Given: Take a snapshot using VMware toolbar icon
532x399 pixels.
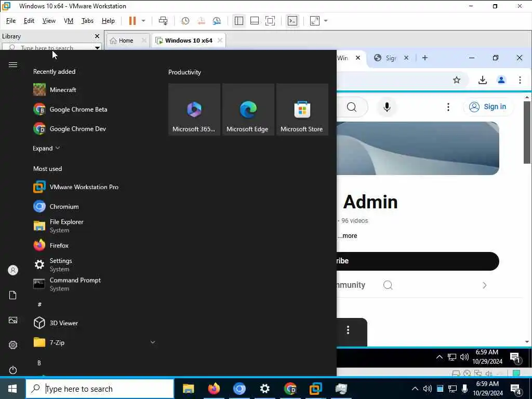Looking at the screenshot, I should [185, 21].
